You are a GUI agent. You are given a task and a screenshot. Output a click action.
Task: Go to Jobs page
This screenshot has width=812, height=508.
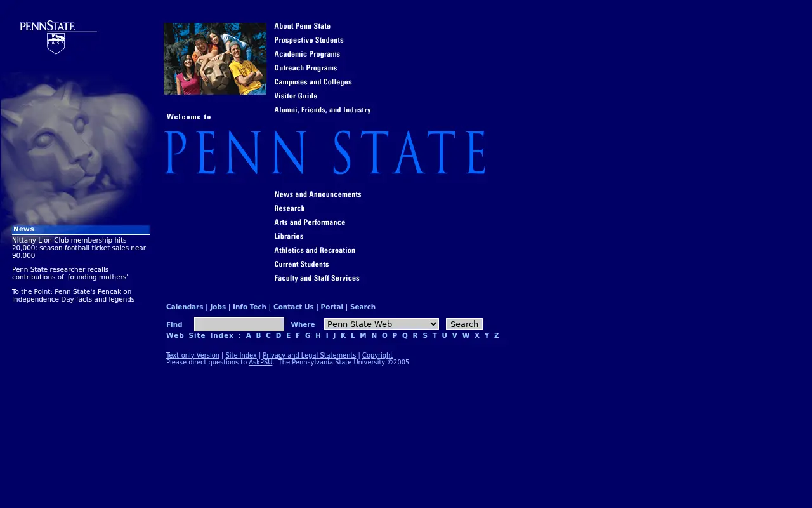pos(218,307)
